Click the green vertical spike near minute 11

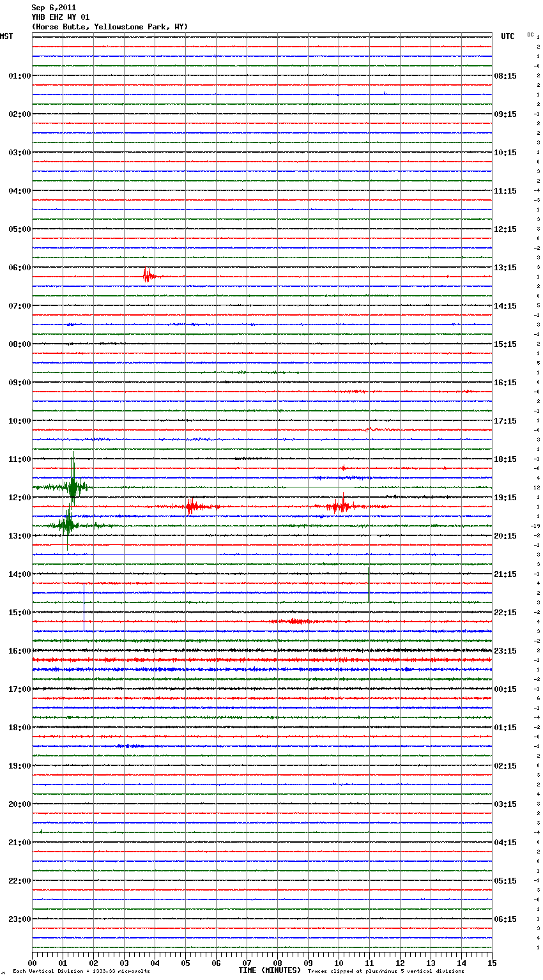[x=369, y=585]
